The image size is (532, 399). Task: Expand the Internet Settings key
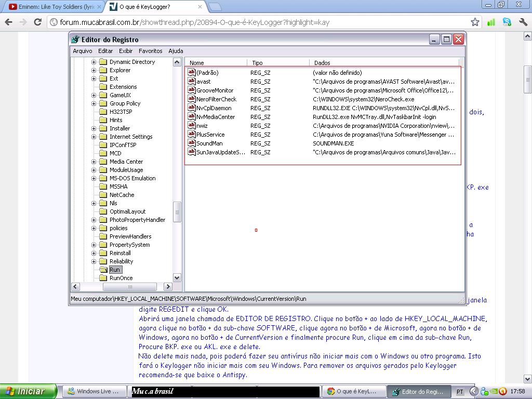94,137
